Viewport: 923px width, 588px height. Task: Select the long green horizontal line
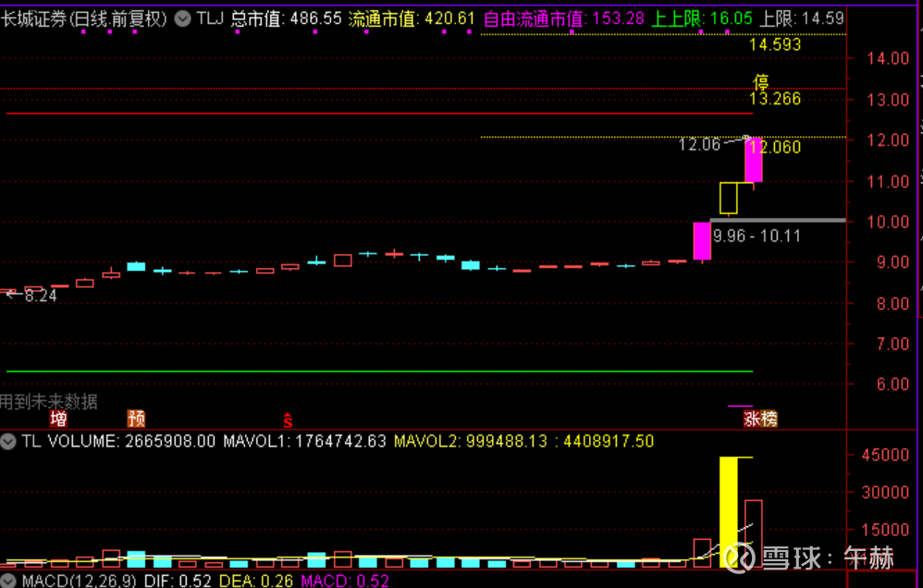(x=380, y=372)
